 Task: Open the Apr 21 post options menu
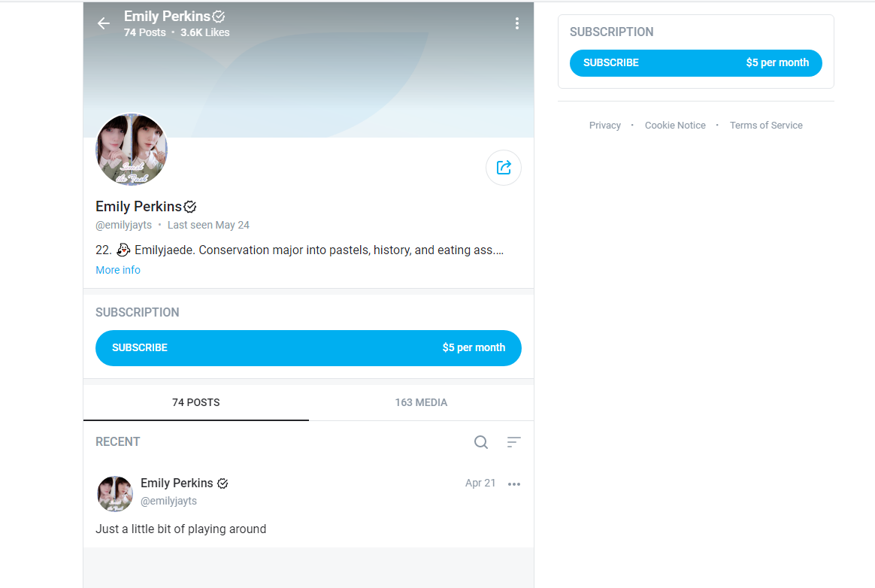coord(514,484)
